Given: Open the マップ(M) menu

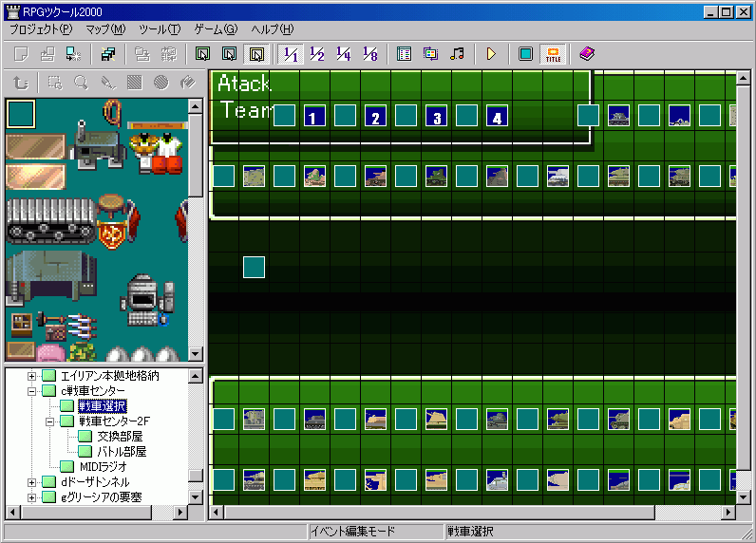Looking at the screenshot, I should (x=105, y=29).
